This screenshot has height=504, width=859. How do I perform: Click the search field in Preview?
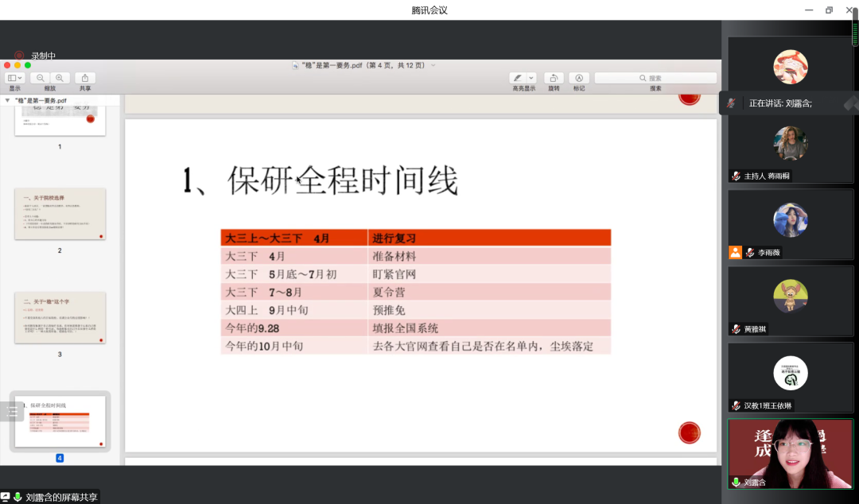[x=655, y=78]
